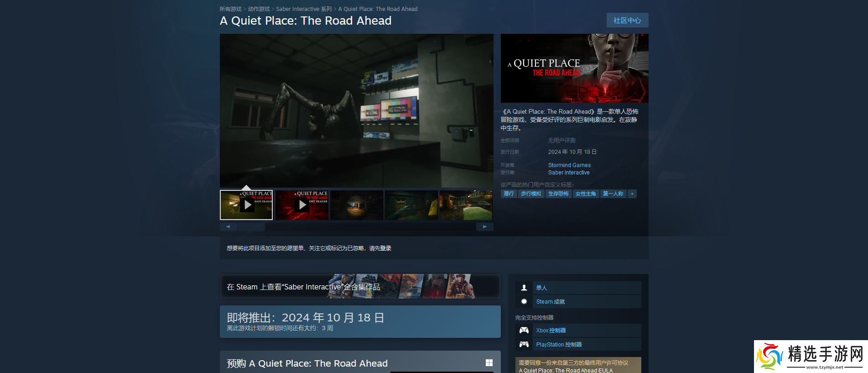This screenshot has height=373, width=868.
Task: Select the 第一人称 tag
Action: tap(613, 194)
